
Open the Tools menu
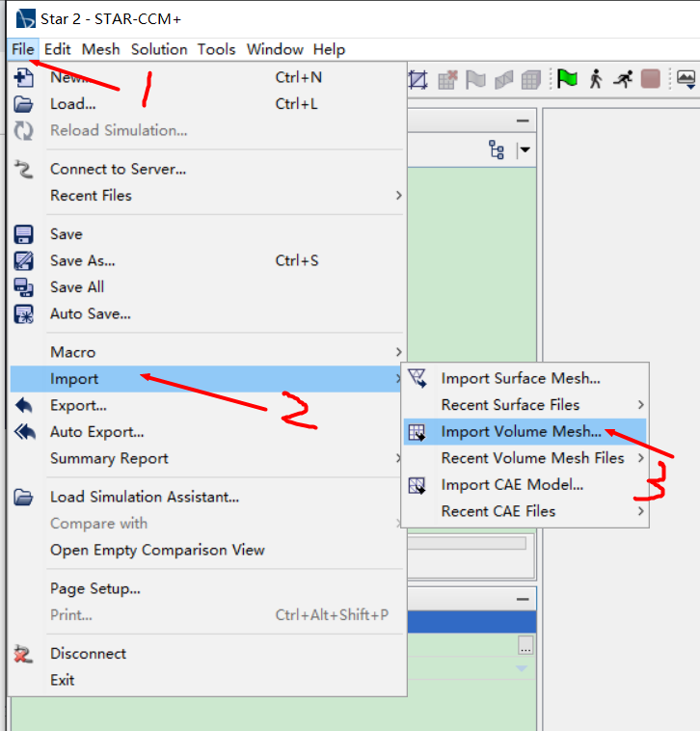[216, 49]
